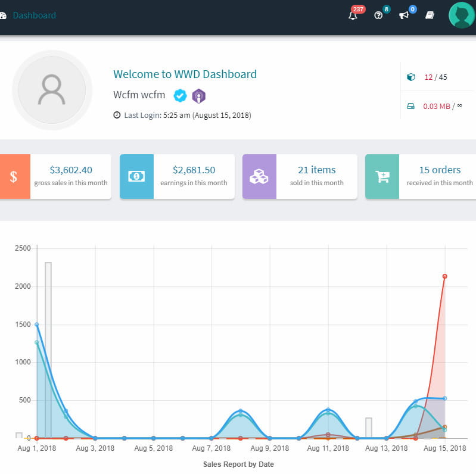476x474 pixels.
Task: Open notifications bell with 237 badge
Action: click(353, 15)
